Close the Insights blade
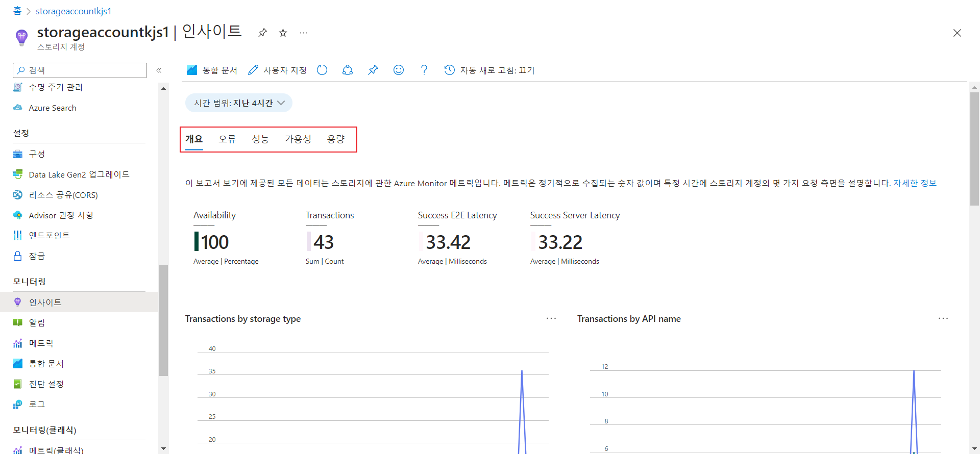Viewport: 980px width, 454px height. click(x=957, y=33)
